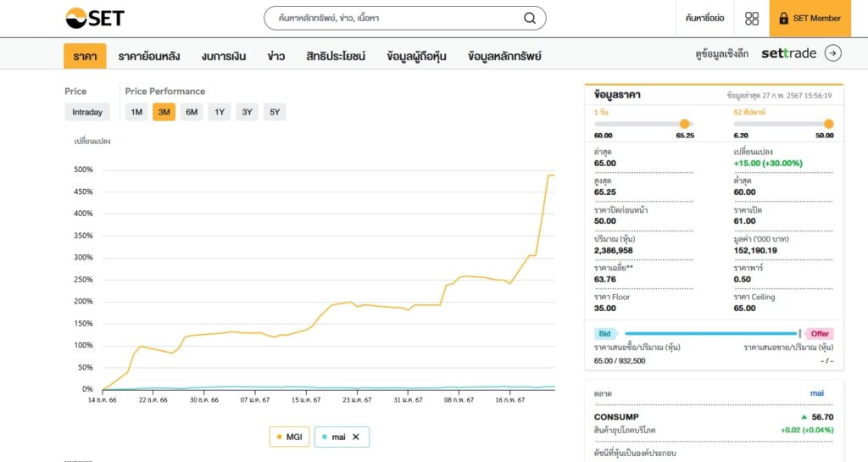Click the mai market link
This screenshot has width=868, height=462.
tap(815, 393)
